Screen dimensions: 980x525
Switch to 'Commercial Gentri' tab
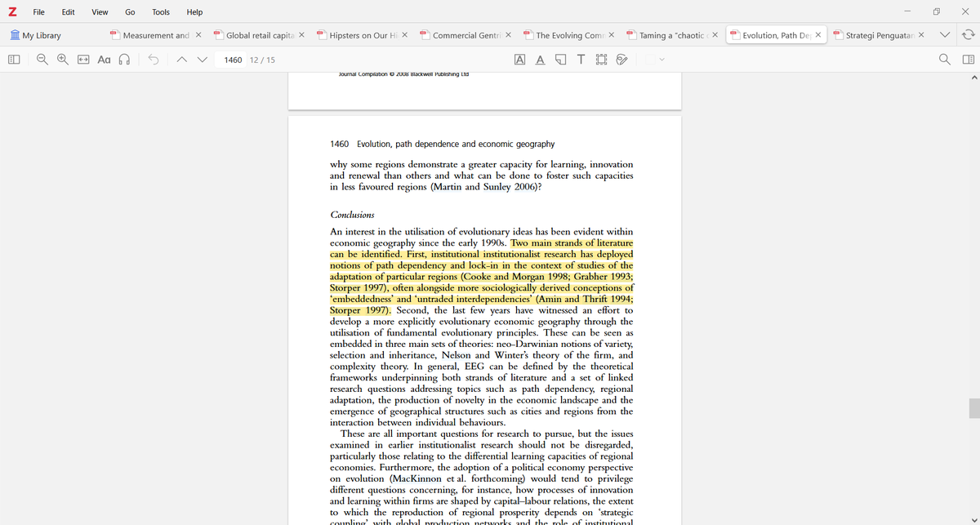(x=465, y=35)
